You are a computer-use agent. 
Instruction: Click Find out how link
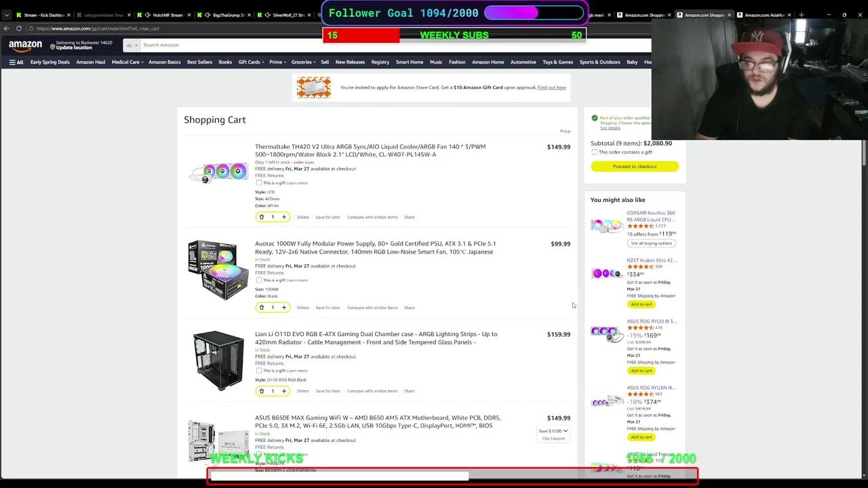point(551,87)
